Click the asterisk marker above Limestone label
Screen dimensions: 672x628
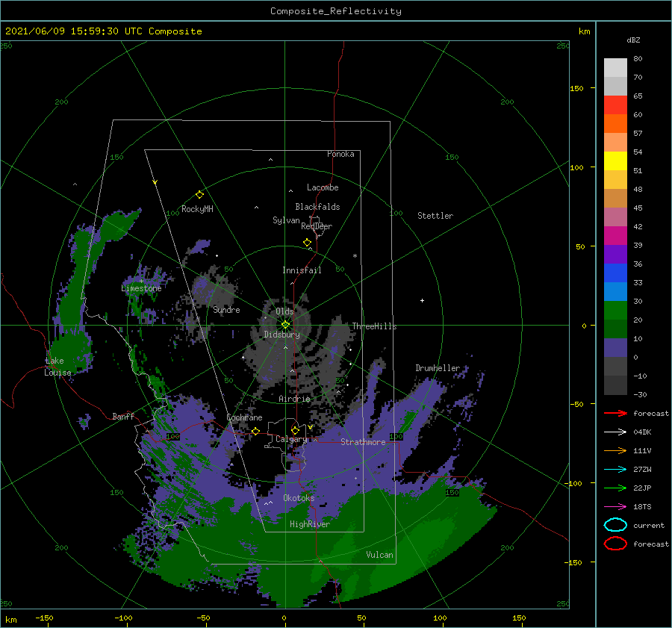(x=141, y=282)
